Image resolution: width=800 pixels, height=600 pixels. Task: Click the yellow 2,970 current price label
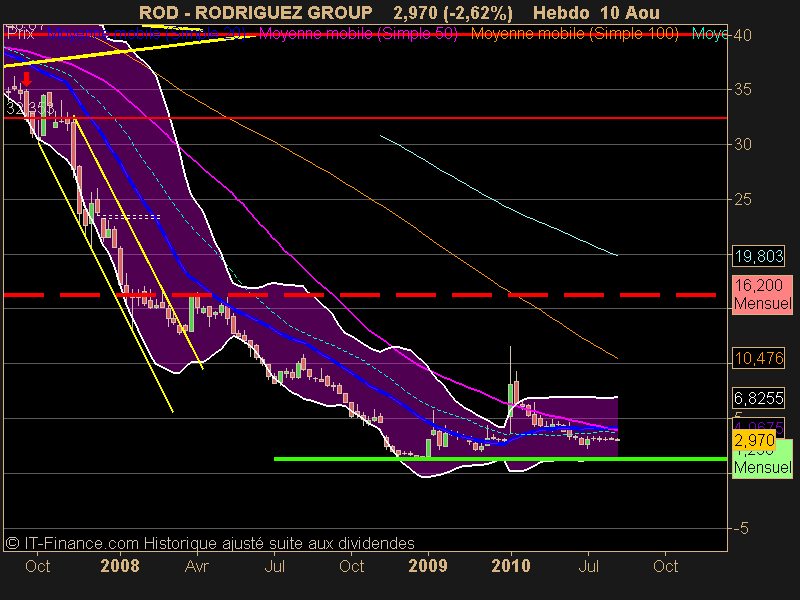(754, 440)
